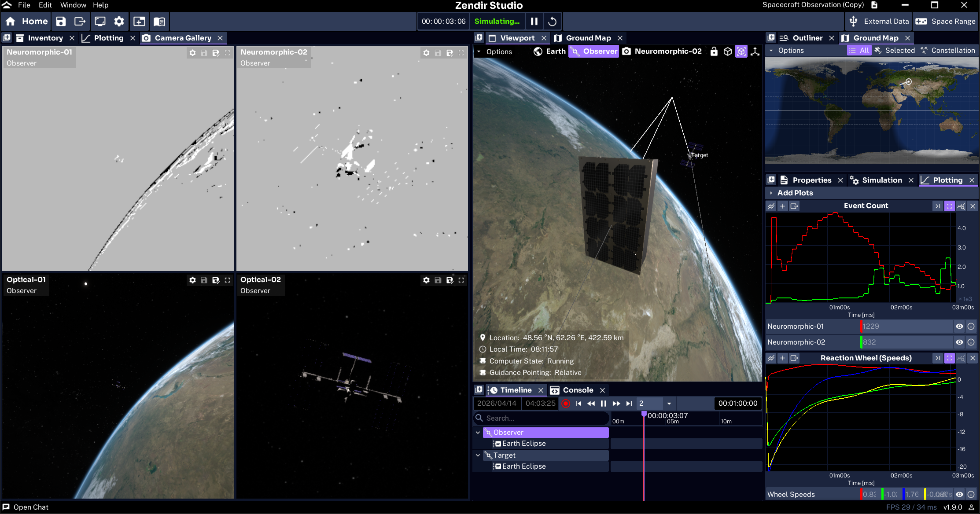Select the All filter on the Ground Map
Screen dimensions: 980x514
tap(859, 51)
